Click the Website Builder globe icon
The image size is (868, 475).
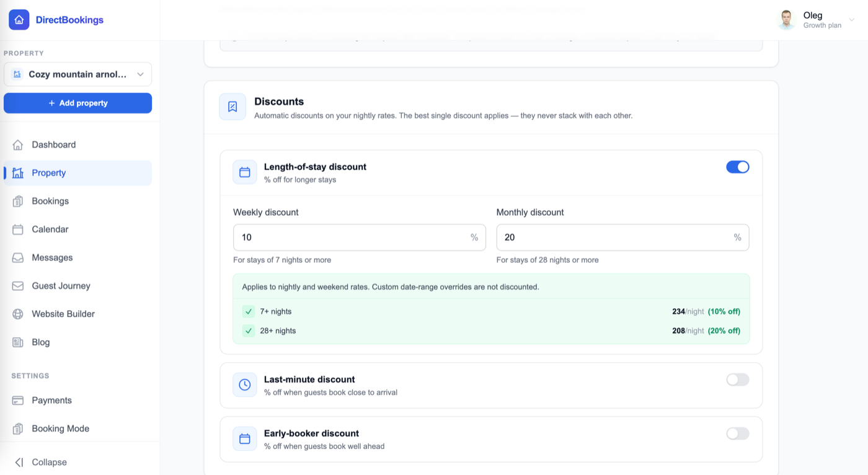pos(18,314)
